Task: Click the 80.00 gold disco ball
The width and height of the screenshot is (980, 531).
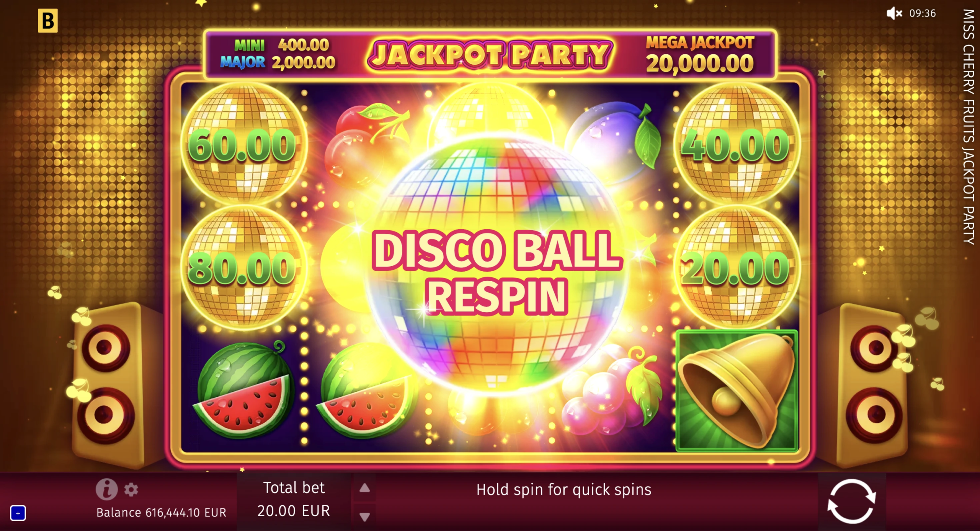Action: click(243, 267)
